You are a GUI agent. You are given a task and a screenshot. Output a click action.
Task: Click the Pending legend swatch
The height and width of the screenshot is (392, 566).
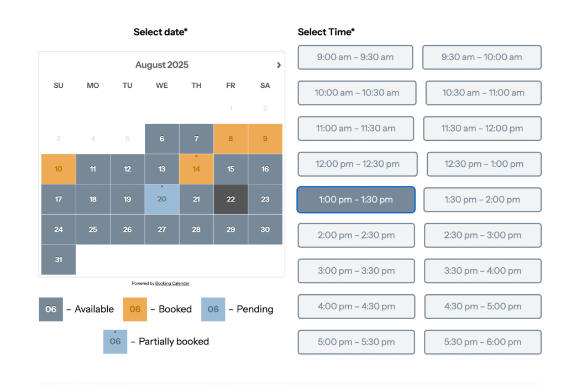[x=213, y=309]
